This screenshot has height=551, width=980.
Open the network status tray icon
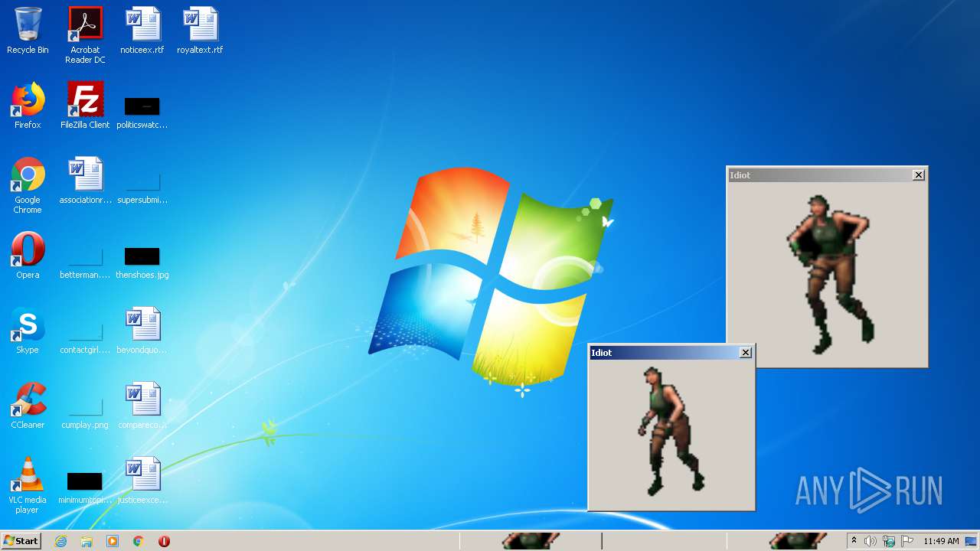click(889, 541)
